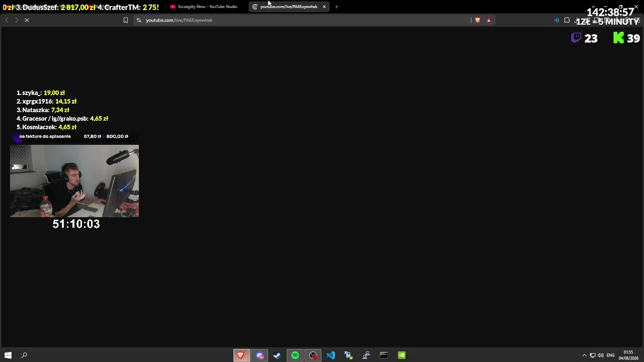Open PuTTY from the taskbar
The image size is (644, 362).
point(366,355)
